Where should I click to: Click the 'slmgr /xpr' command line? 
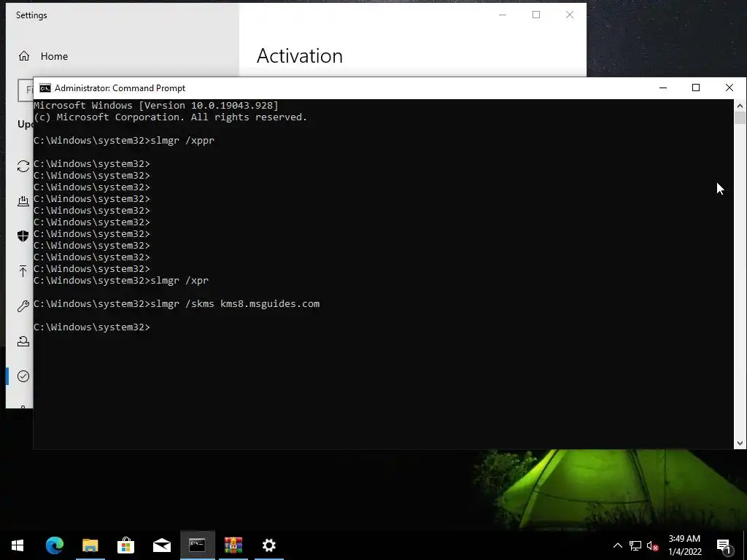click(121, 281)
